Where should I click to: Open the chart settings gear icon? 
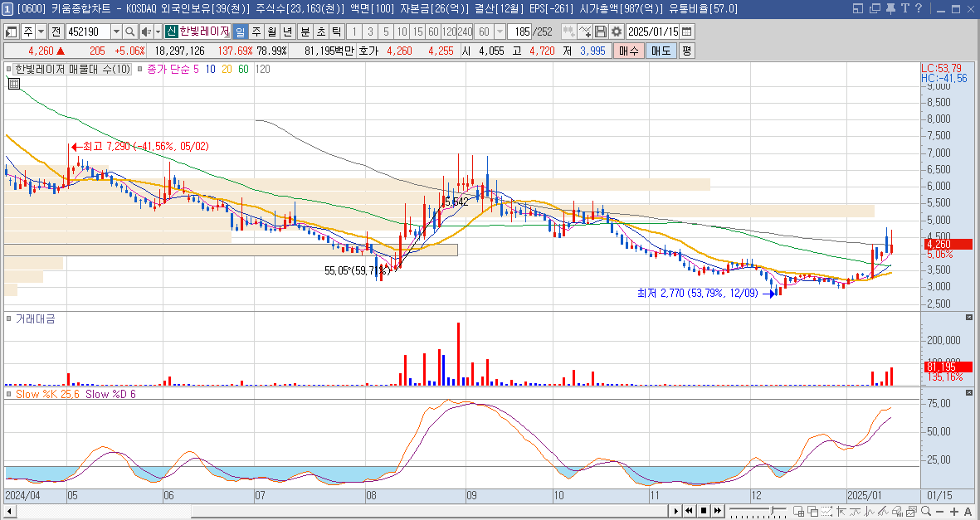pos(617,32)
